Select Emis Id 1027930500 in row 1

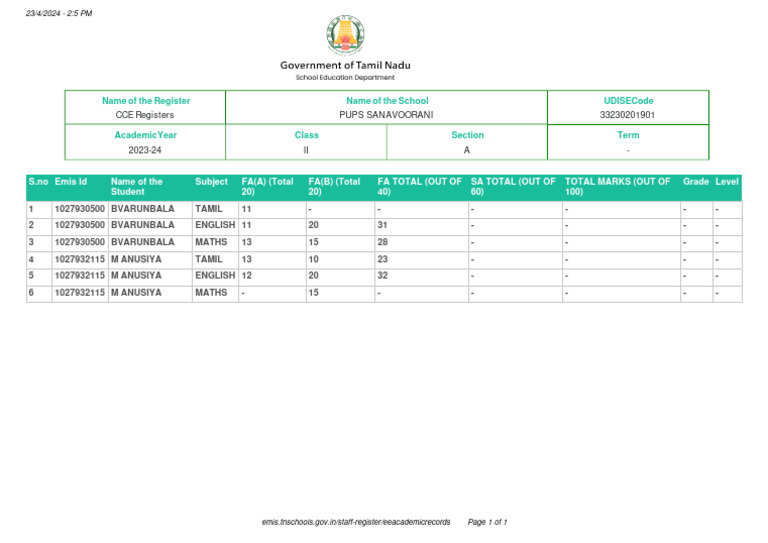pyautogui.click(x=80, y=209)
